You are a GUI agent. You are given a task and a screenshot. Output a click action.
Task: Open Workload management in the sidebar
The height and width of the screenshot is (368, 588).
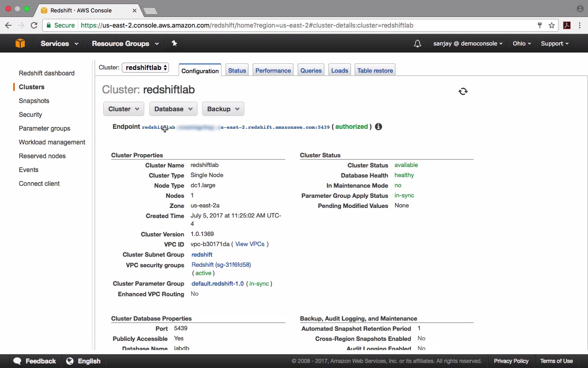point(52,142)
